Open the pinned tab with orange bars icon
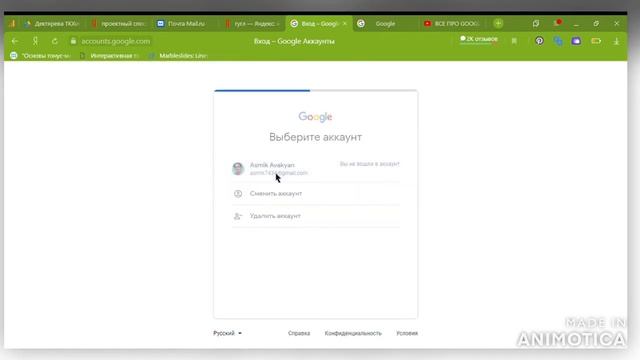640x360 pixels. (12, 24)
